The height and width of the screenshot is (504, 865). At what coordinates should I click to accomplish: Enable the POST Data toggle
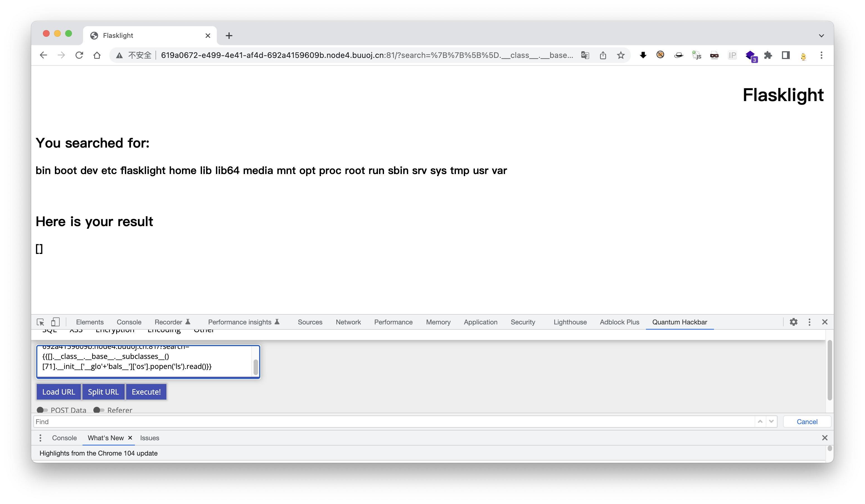click(x=42, y=410)
